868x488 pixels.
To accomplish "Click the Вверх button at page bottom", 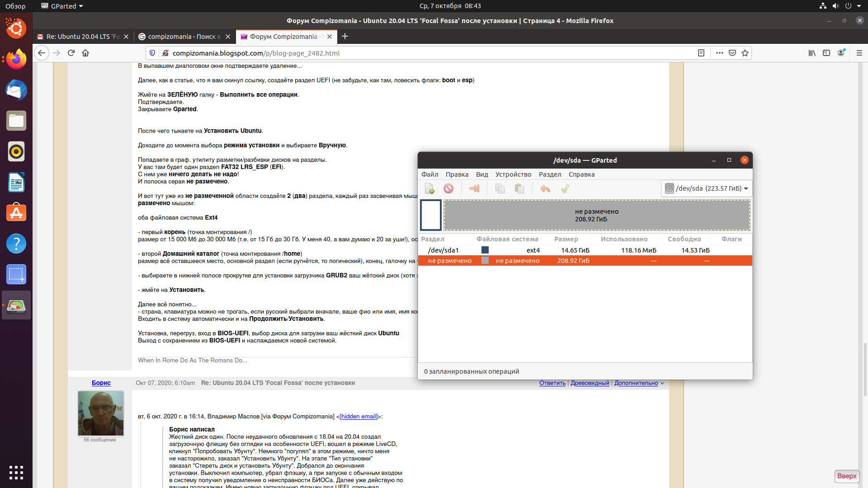I will click(846, 476).
